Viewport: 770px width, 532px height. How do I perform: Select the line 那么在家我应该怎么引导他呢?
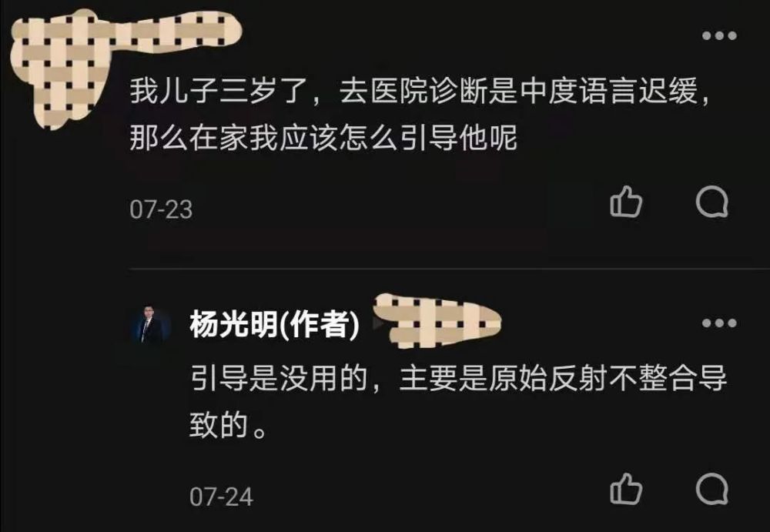pyautogui.click(x=323, y=138)
